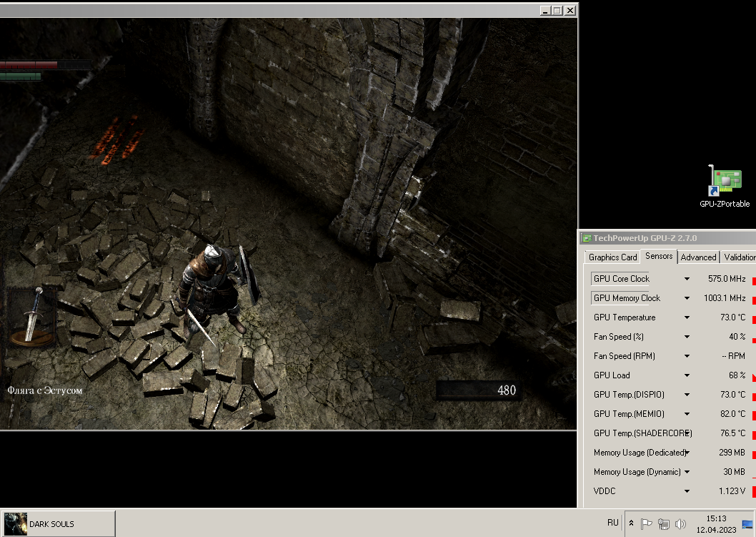Click the green stamina bar in game
The image size is (756, 537).
21,77
